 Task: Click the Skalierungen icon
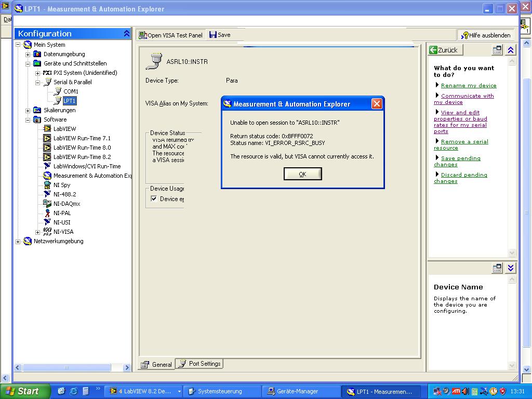pos(37,110)
